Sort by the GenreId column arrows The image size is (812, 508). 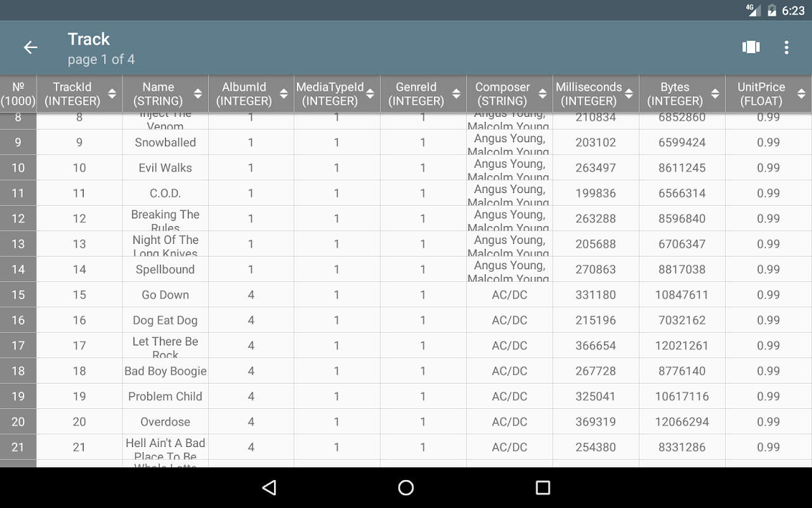point(456,94)
